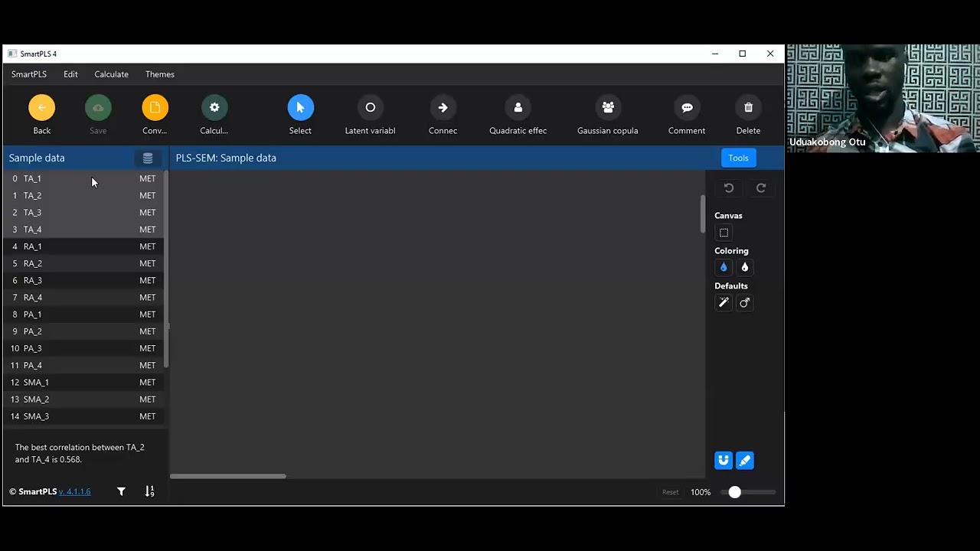Select the TA_2 indicator row

tap(83, 195)
